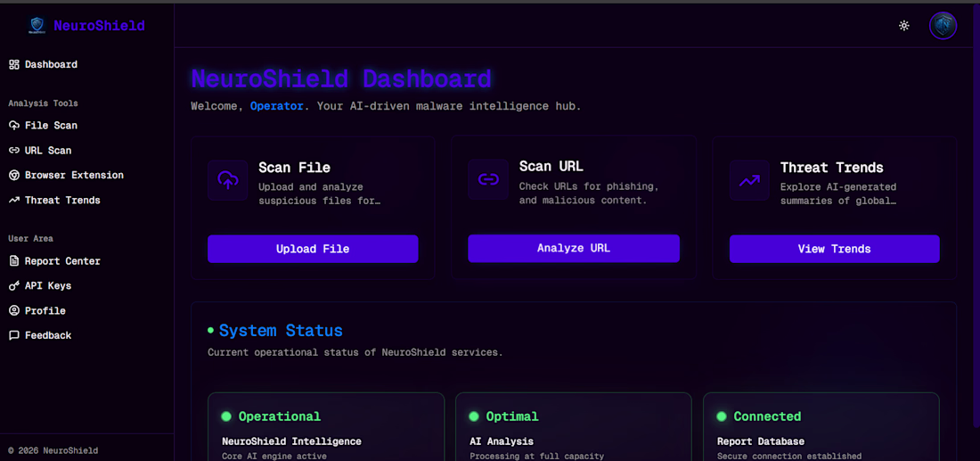This screenshot has height=461, width=980.
Task: Click the User Area section label
Action: (30, 238)
